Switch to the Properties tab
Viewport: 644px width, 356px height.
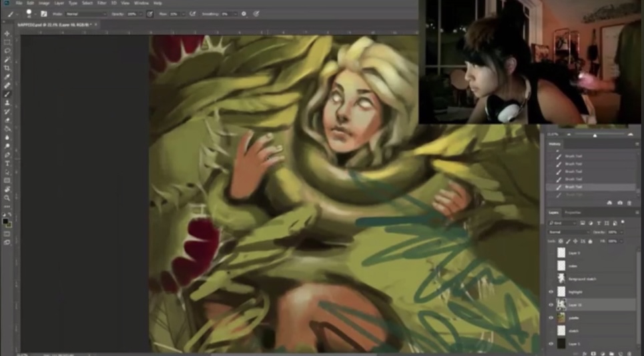[573, 213]
